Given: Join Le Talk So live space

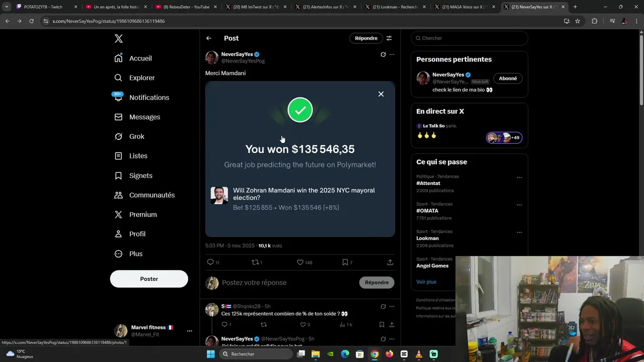Looking at the screenshot, I should point(469,132).
